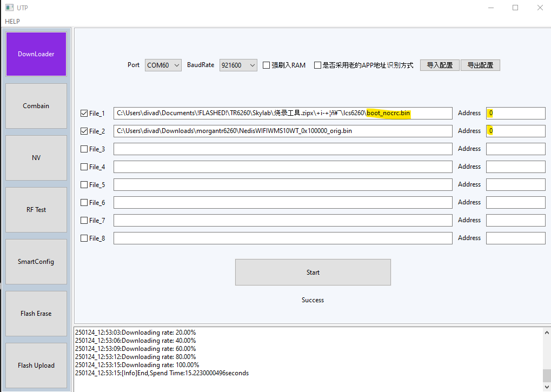Click the log scrollbar up arrow

pos(547,333)
